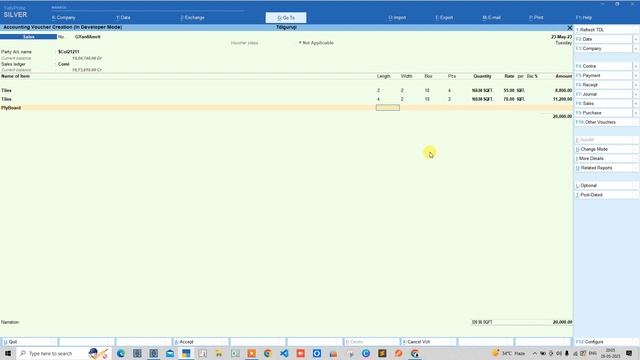The height and width of the screenshot is (360, 640).
Task: Open Windows Start menu
Action: click(x=7, y=353)
